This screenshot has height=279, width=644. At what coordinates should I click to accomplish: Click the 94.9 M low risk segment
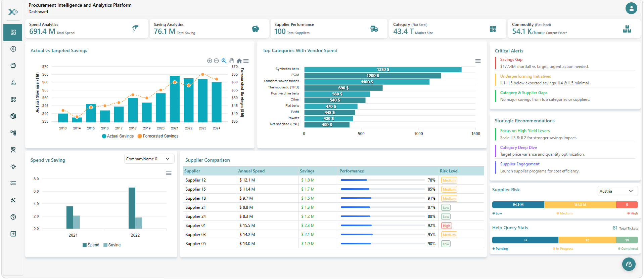(518, 205)
